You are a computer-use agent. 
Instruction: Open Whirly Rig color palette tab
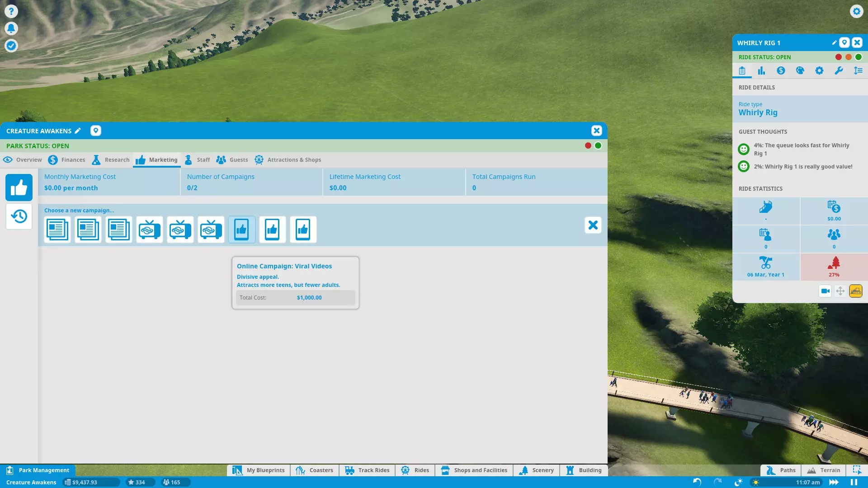tap(800, 70)
